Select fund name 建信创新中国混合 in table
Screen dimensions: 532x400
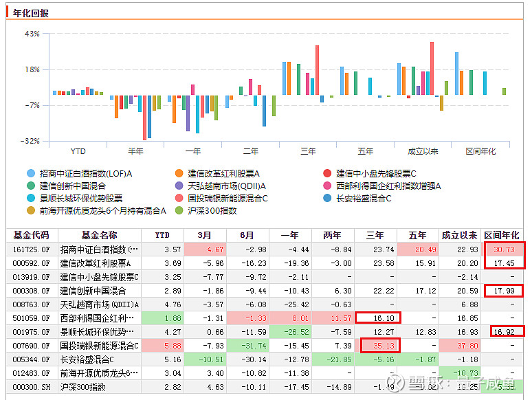click(93, 291)
